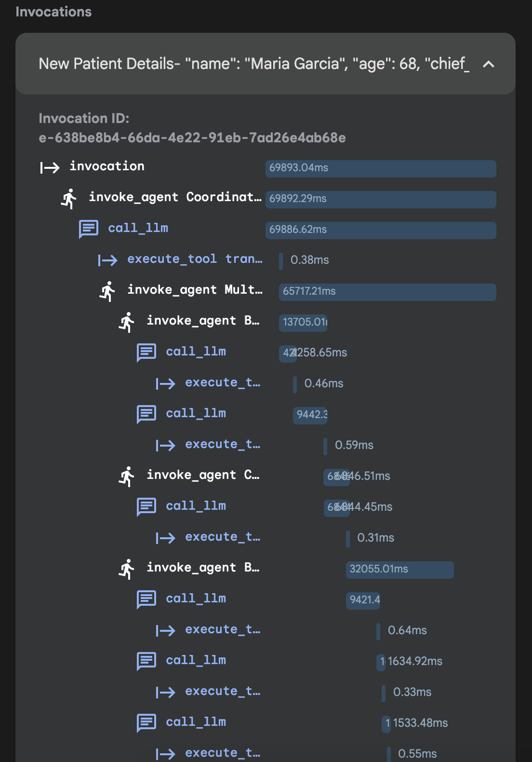
Task: Click the 32055.01ms invoke_agent duration bar
Action: coord(399,570)
